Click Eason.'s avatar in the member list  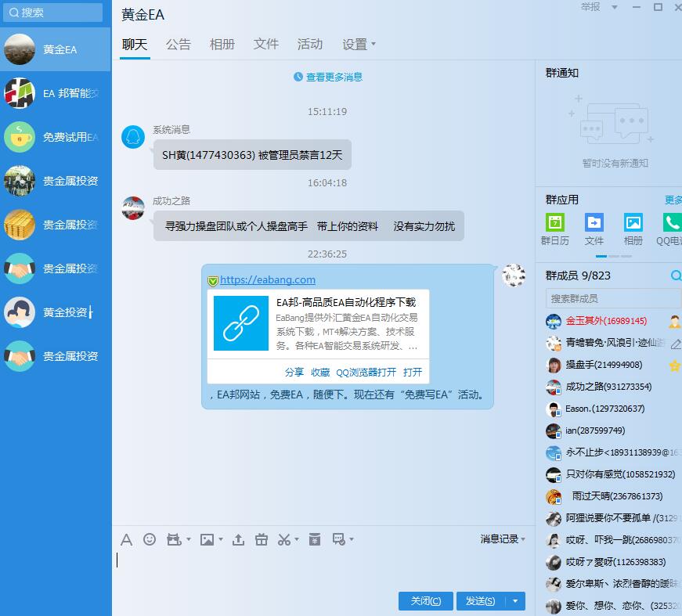coord(554,409)
